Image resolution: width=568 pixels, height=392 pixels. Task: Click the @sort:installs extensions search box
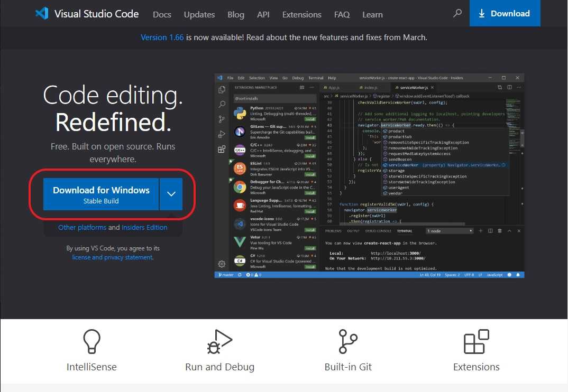[275, 98]
